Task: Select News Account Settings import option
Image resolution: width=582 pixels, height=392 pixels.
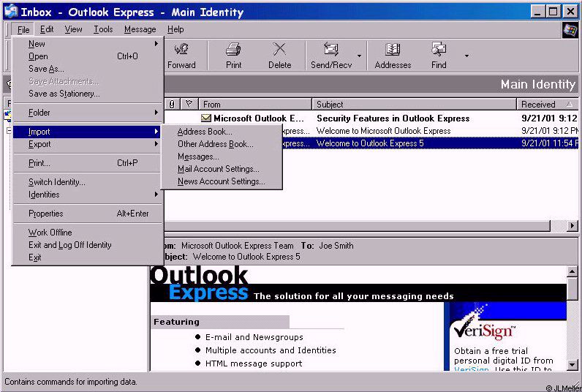Action: (x=222, y=181)
